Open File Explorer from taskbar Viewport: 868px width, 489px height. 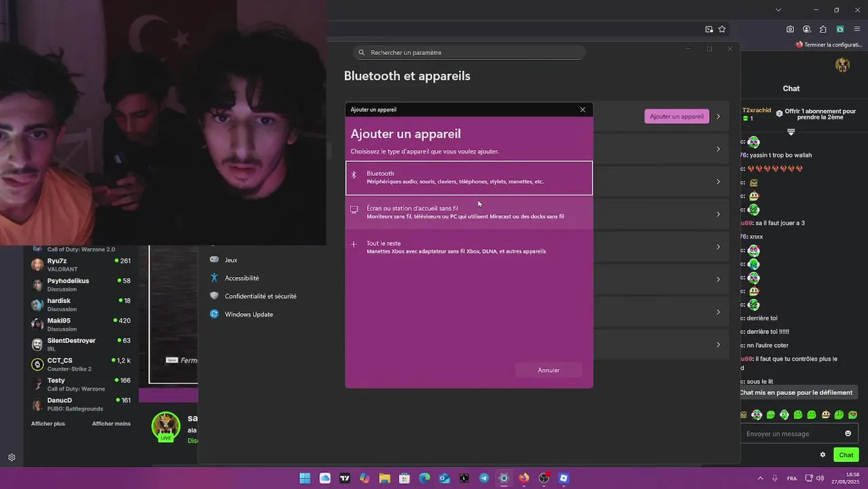pyautogui.click(x=384, y=478)
